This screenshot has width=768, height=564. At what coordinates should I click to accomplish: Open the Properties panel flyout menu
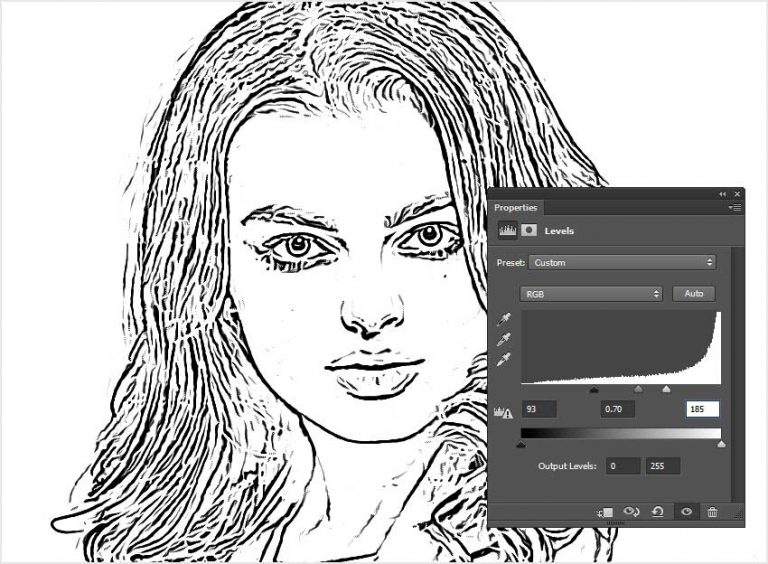(x=735, y=208)
